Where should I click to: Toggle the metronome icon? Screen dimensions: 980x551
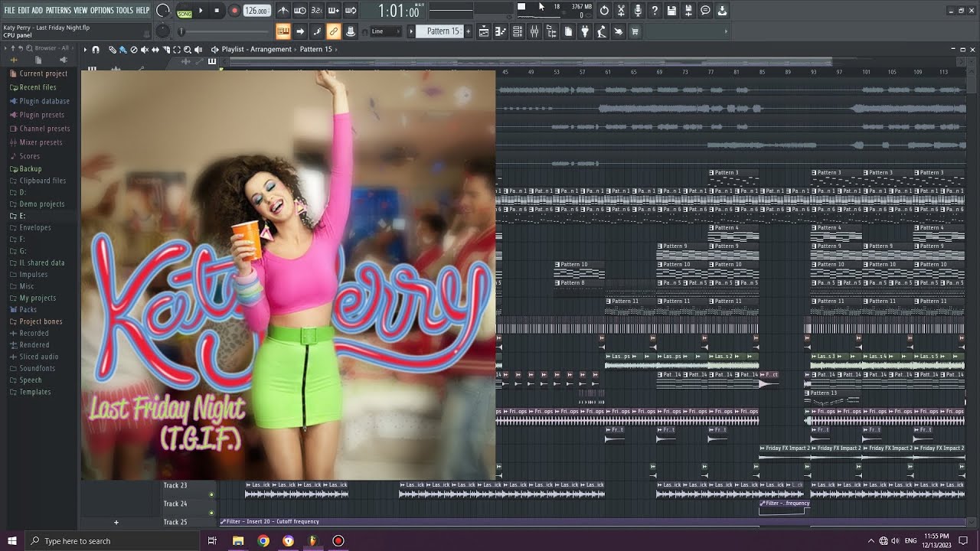pyautogui.click(x=283, y=11)
